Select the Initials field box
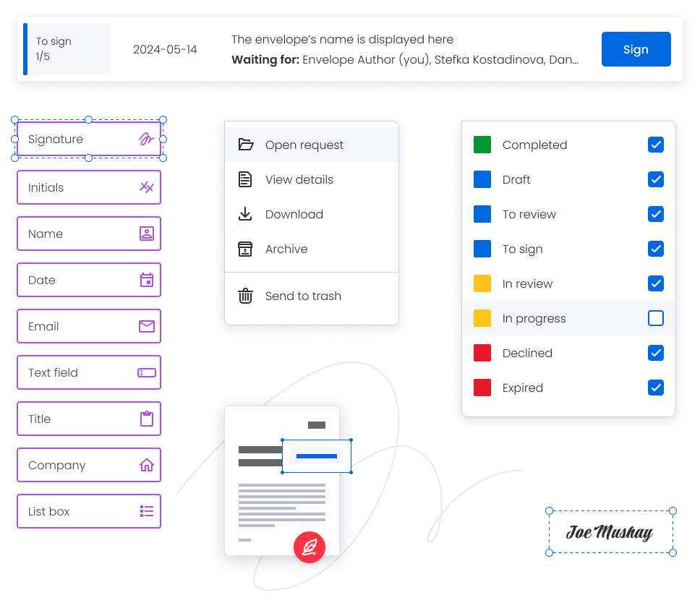This screenshot has width=700, height=616. click(89, 187)
